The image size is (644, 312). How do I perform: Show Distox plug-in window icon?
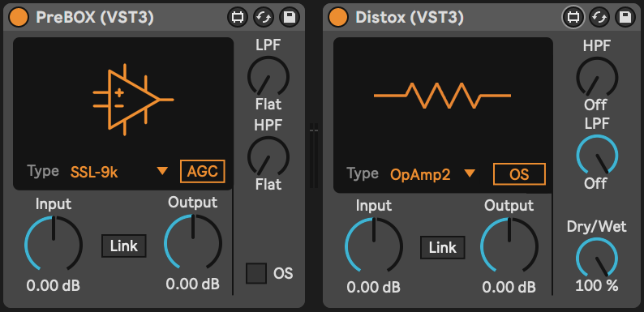[x=573, y=17]
